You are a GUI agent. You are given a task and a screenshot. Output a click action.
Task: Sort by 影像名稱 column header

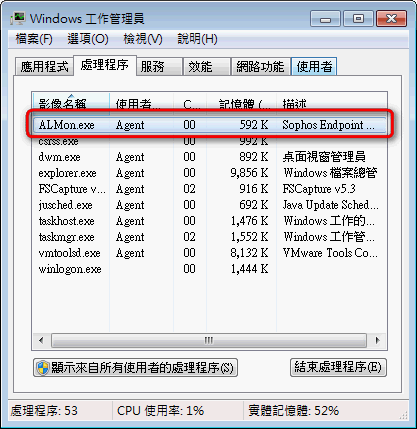pos(71,104)
